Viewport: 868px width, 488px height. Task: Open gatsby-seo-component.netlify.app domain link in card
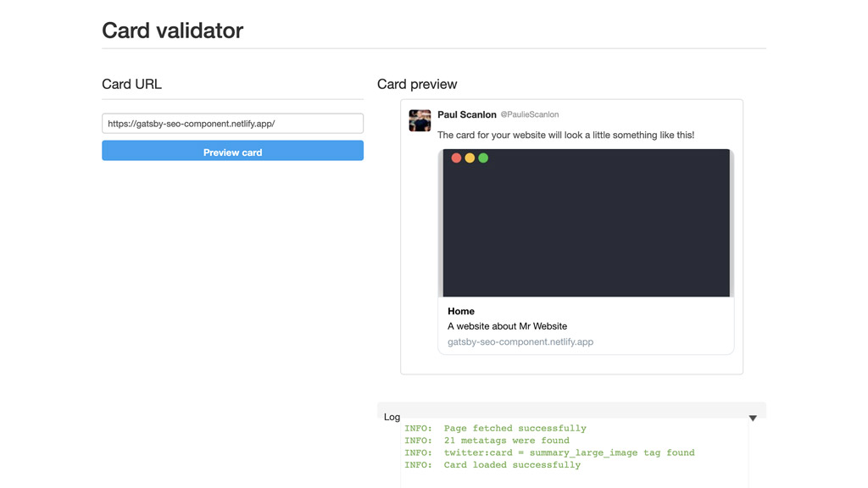click(520, 342)
